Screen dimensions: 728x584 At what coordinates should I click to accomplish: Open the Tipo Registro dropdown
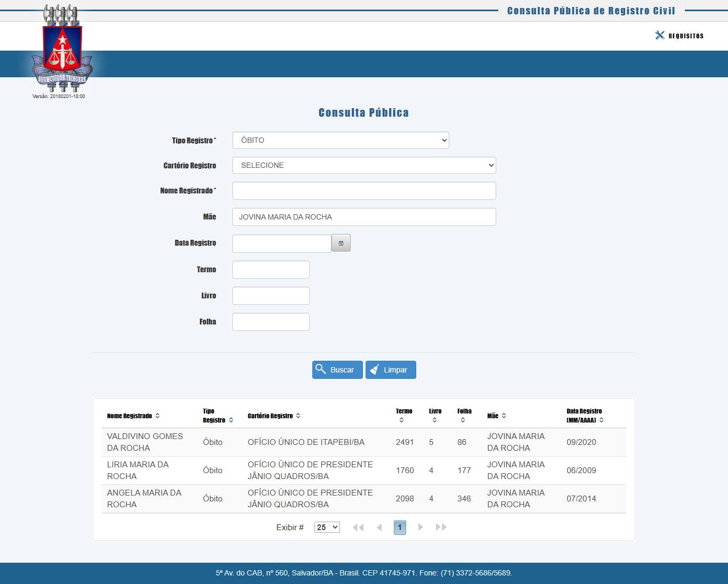[341, 140]
